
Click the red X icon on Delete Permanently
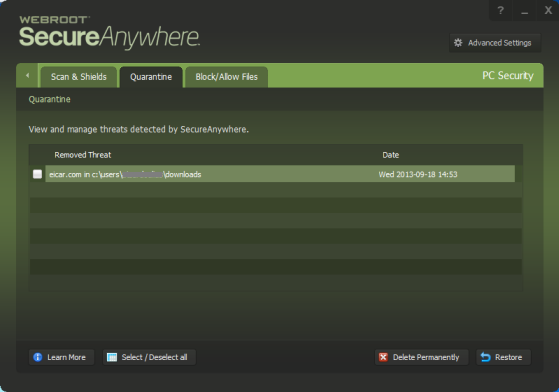coord(383,357)
